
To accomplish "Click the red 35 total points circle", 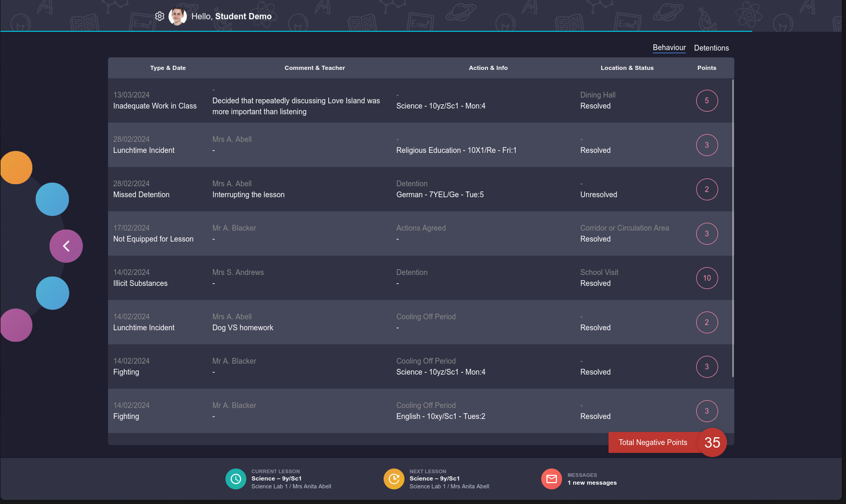I will coord(712,442).
